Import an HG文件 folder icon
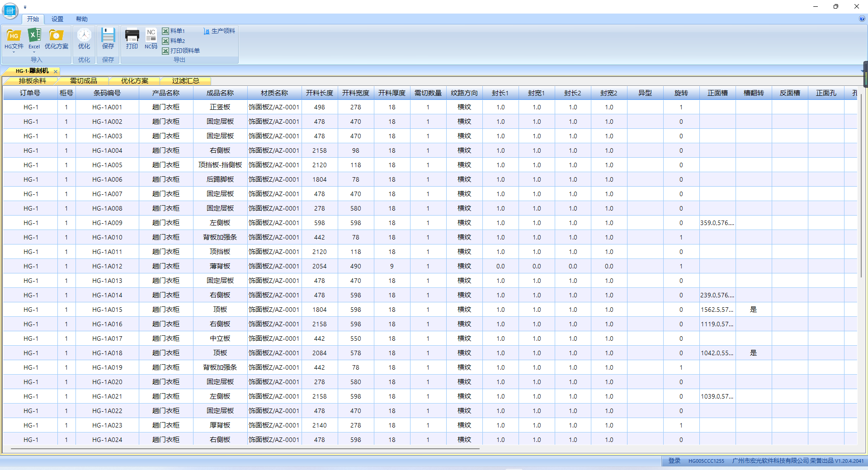Screen dimensions: 868x470 tap(14, 35)
